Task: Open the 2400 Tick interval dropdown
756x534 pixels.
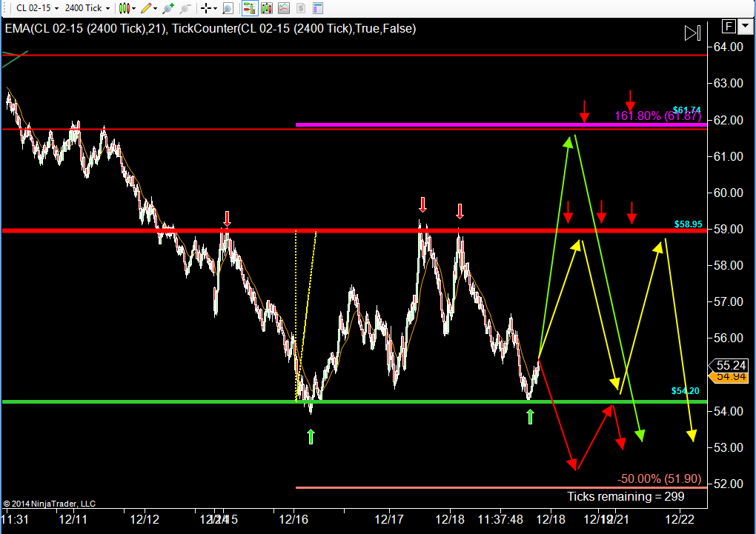Action: 87,8
